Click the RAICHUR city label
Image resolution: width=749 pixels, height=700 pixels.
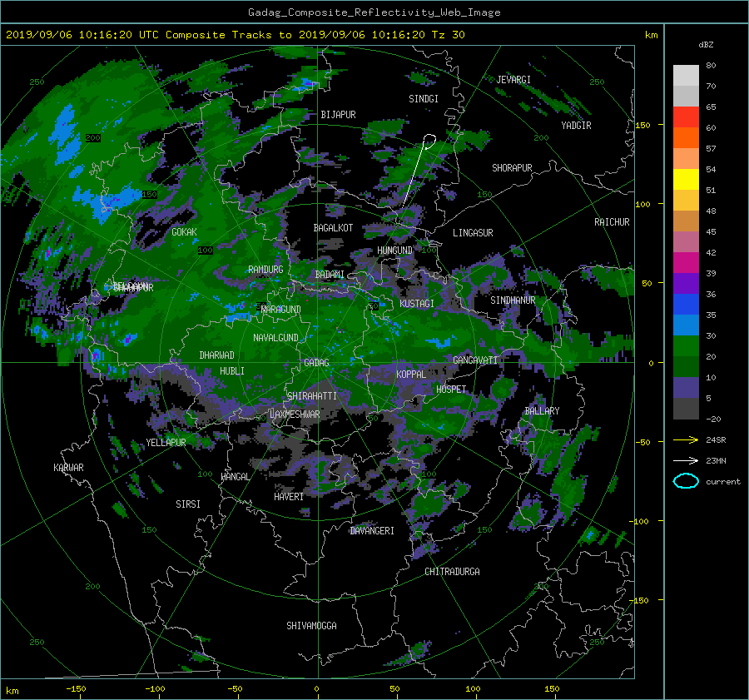point(612,222)
